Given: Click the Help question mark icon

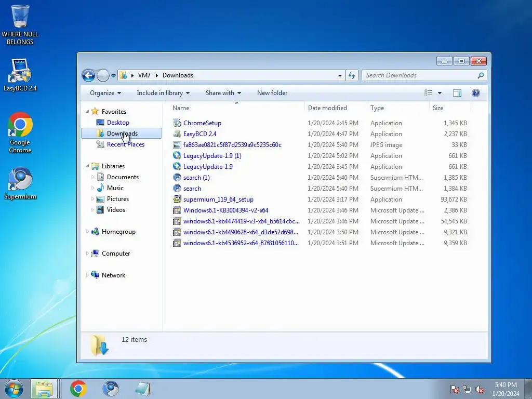Looking at the screenshot, I should tap(476, 93).
